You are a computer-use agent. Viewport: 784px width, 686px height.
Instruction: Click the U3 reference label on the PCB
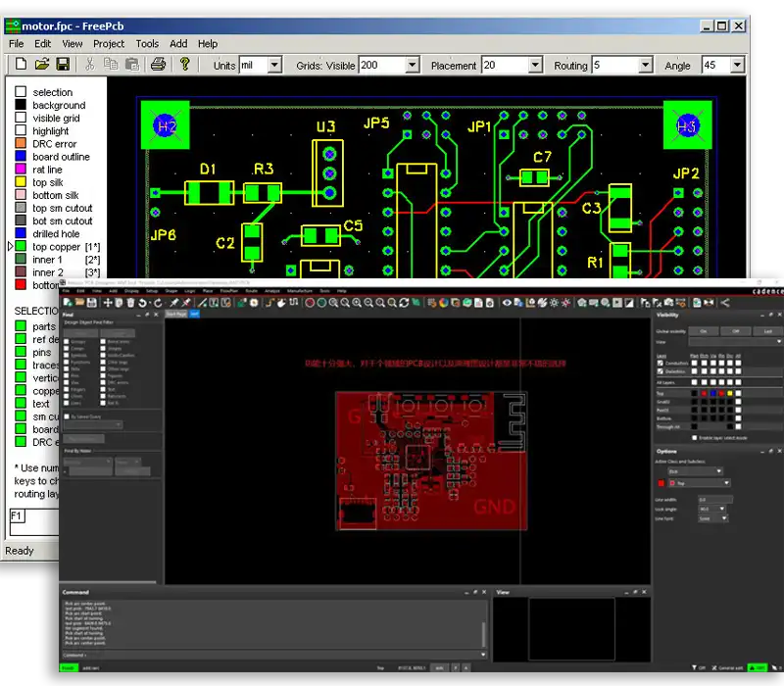325,126
